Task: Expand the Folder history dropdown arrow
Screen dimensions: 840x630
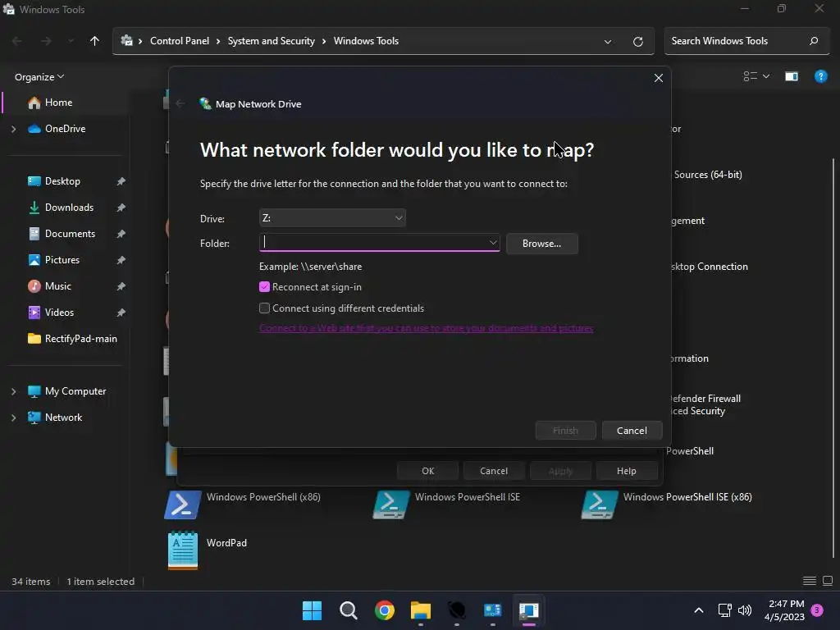Action: click(493, 243)
